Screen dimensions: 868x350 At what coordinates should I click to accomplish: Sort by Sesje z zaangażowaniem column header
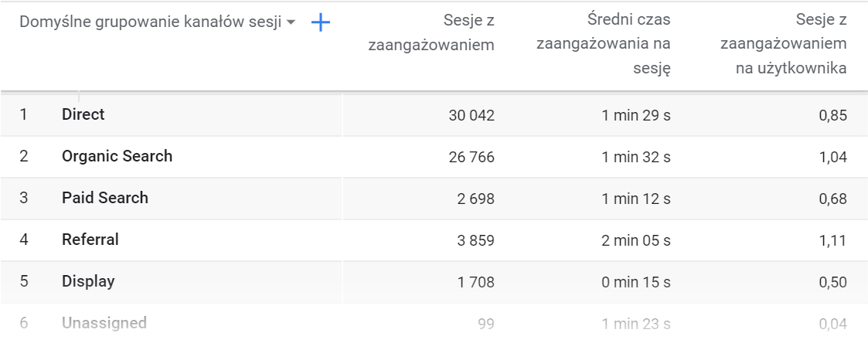[431, 32]
